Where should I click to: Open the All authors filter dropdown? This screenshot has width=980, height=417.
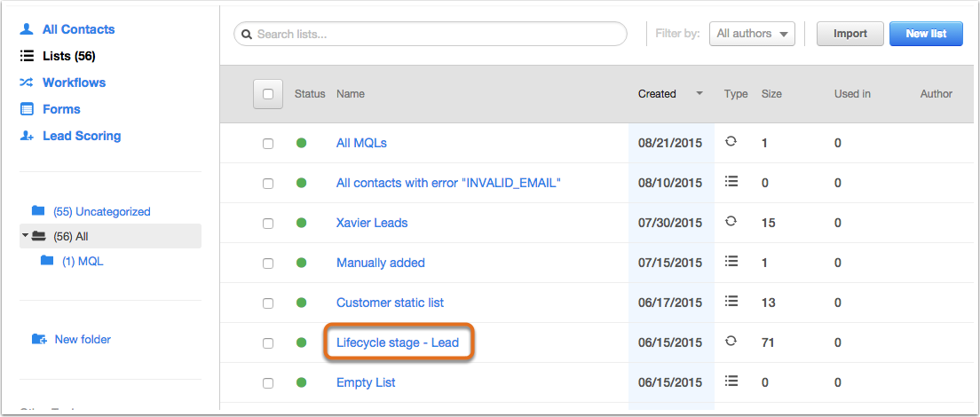coord(752,34)
